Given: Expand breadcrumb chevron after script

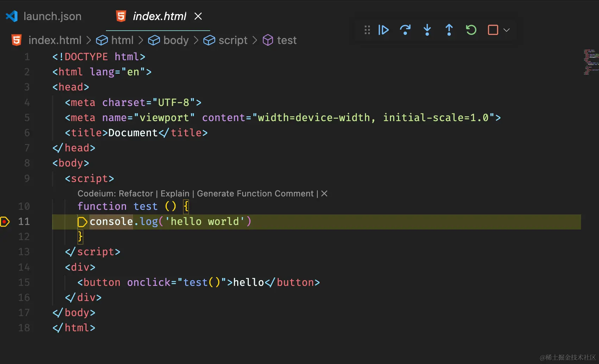Looking at the screenshot, I should click(x=255, y=40).
